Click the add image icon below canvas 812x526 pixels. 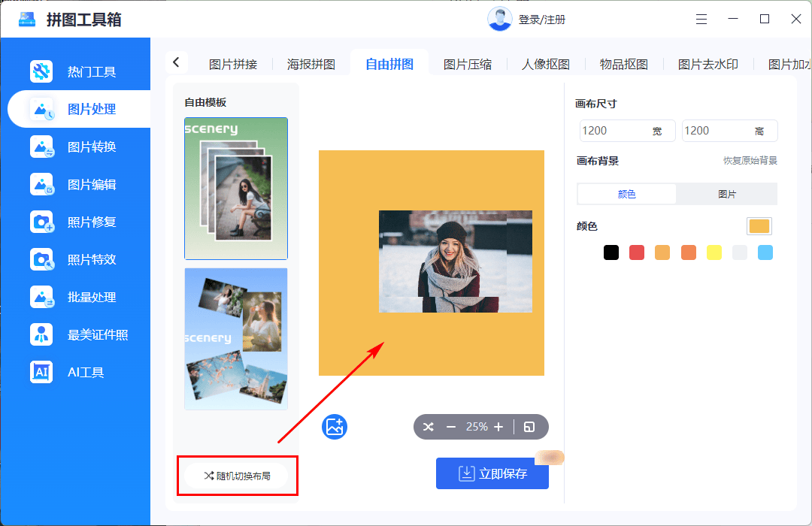(335, 427)
